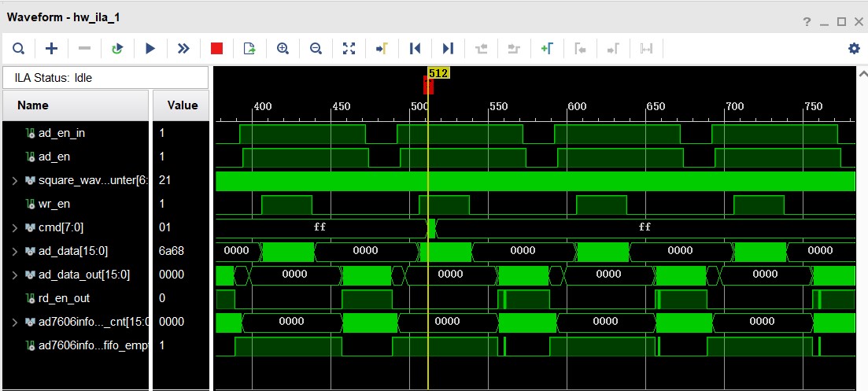Stop trigger with the red square
Viewport: 868px width, 391px height.
(x=216, y=49)
